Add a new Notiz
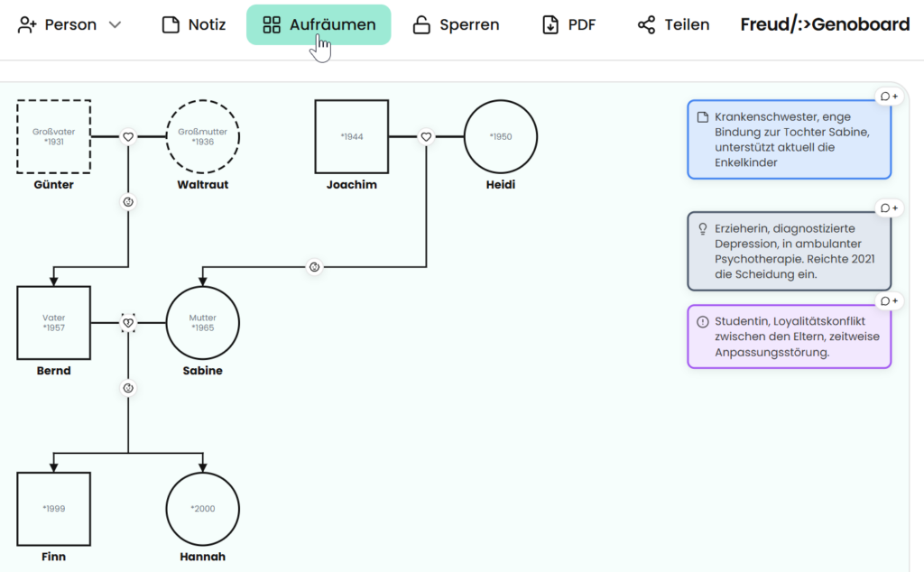 point(194,24)
